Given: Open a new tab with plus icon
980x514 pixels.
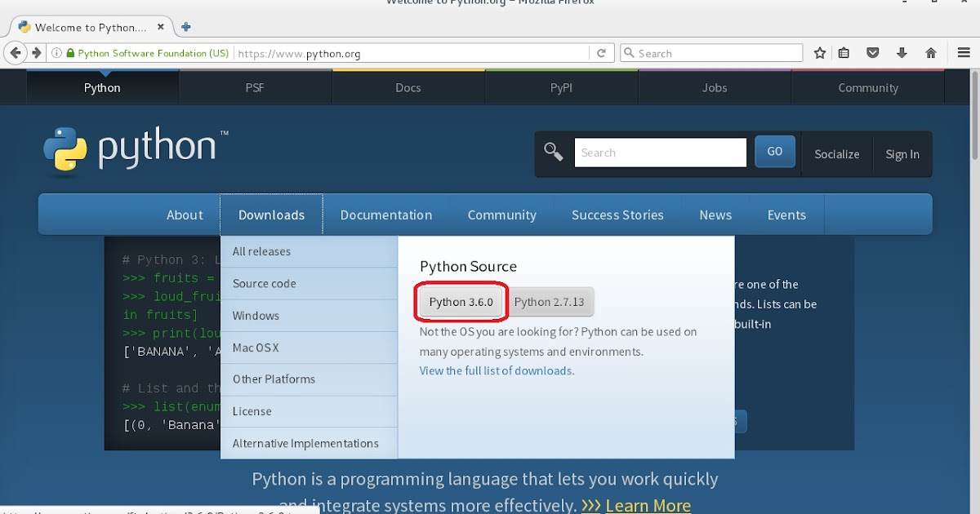Looking at the screenshot, I should click(186, 27).
